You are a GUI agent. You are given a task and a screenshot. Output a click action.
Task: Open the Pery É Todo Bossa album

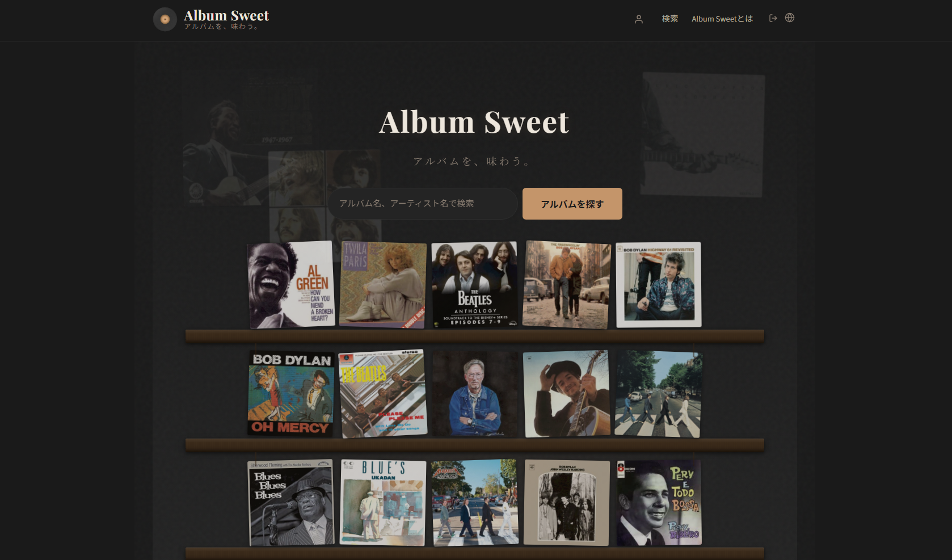tap(658, 503)
